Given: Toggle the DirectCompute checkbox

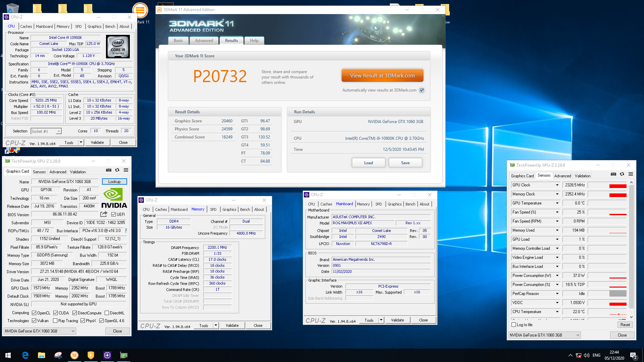Looking at the screenshot, I should [x=74, y=313].
